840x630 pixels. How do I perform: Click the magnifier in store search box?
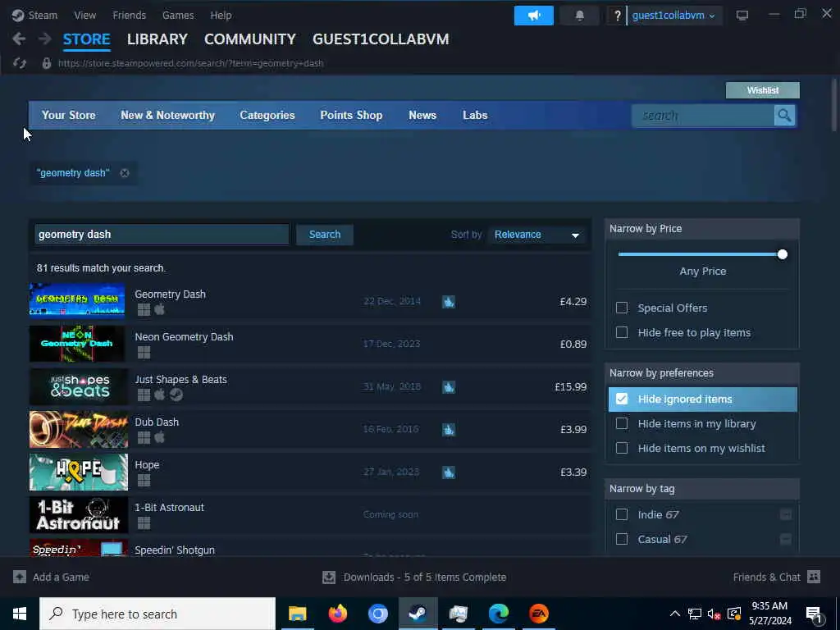(x=784, y=115)
